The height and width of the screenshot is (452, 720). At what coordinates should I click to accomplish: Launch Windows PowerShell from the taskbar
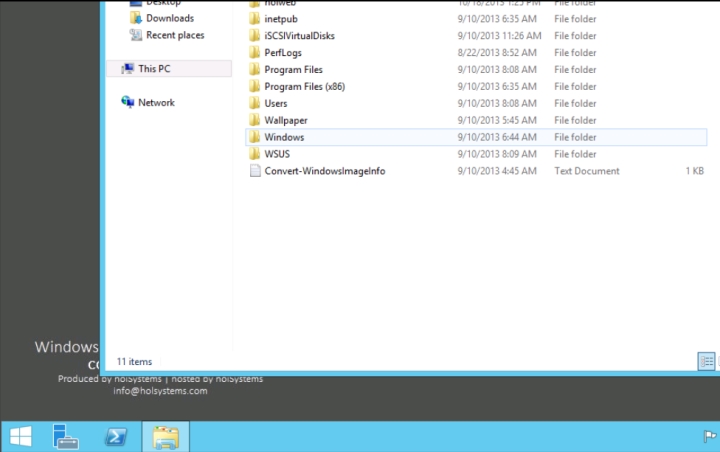tap(117, 436)
